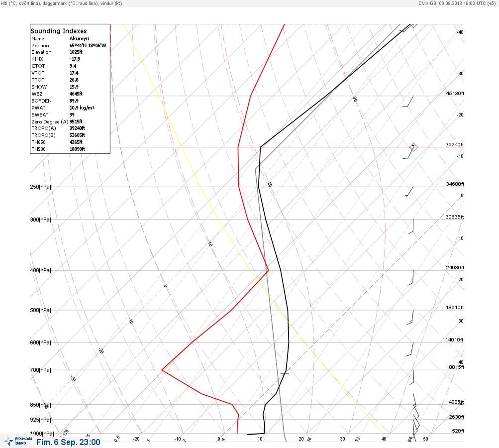Select the WBZ value 4645ft
This screenshot has height=448, width=499.
(x=76, y=94)
